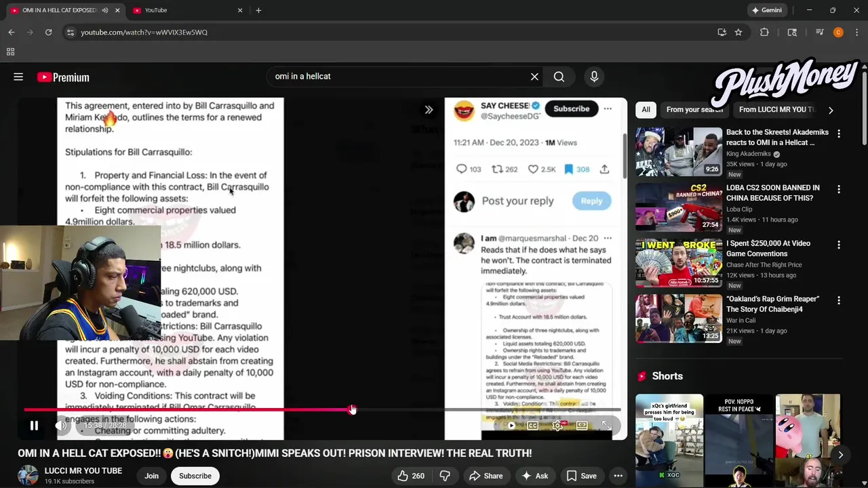Clear the search box text

[x=534, y=77]
